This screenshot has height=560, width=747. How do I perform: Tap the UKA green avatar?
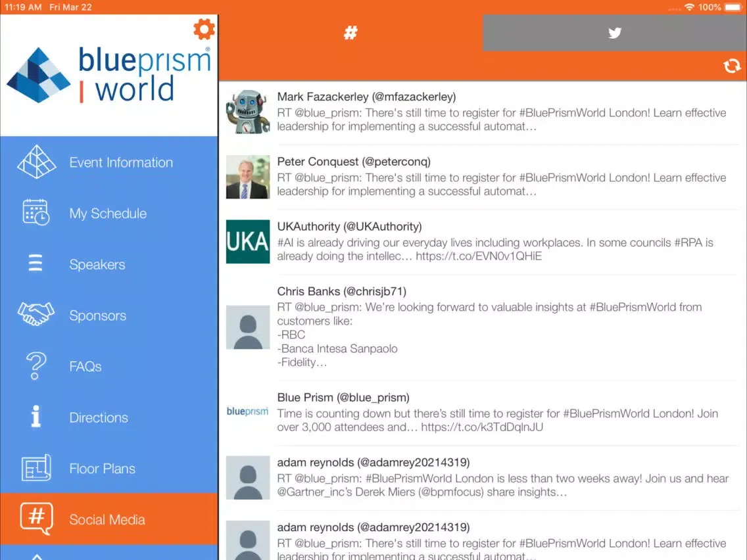pyautogui.click(x=248, y=241)
